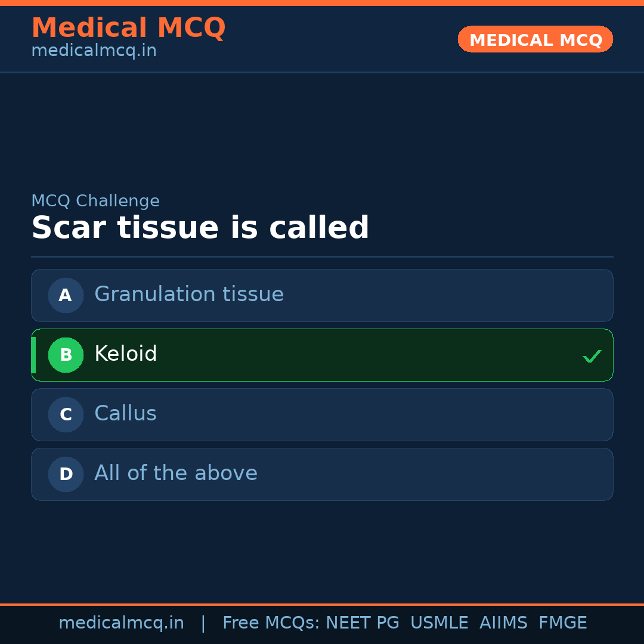Open medicalmcq.in from the footer
This screenshot has width=644, height=644.
(122, 622)
